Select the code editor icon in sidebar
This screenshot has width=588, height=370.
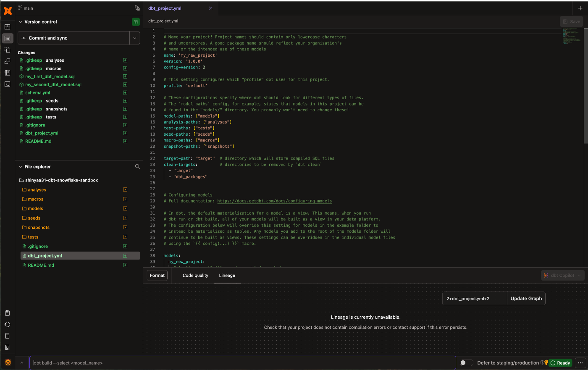point(7,38)
